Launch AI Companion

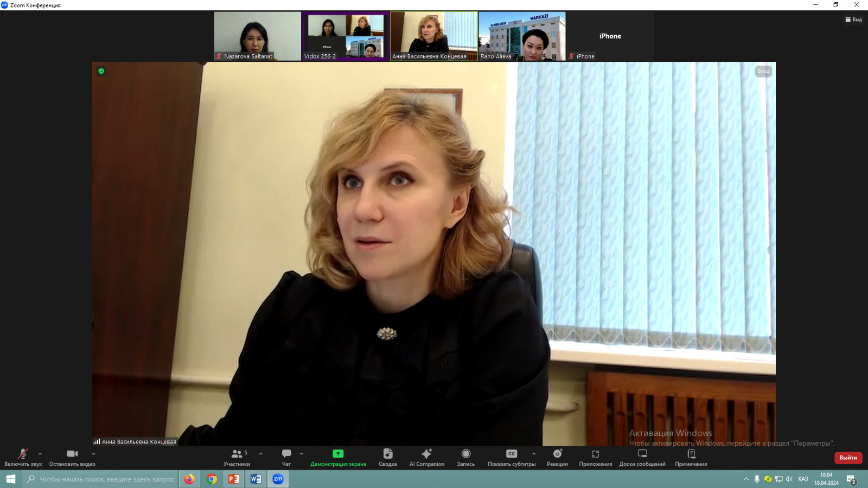426,457
